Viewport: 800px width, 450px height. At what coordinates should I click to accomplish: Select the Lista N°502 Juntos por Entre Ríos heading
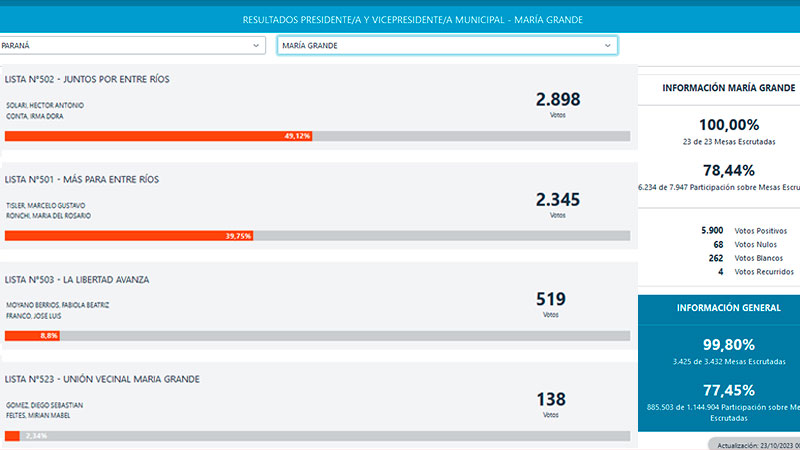click(x=88, y=79)
